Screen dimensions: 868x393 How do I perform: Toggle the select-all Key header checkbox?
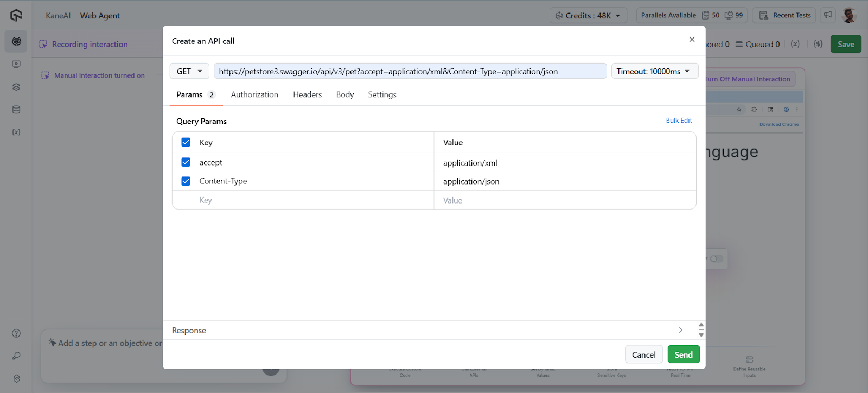(186, 142)
